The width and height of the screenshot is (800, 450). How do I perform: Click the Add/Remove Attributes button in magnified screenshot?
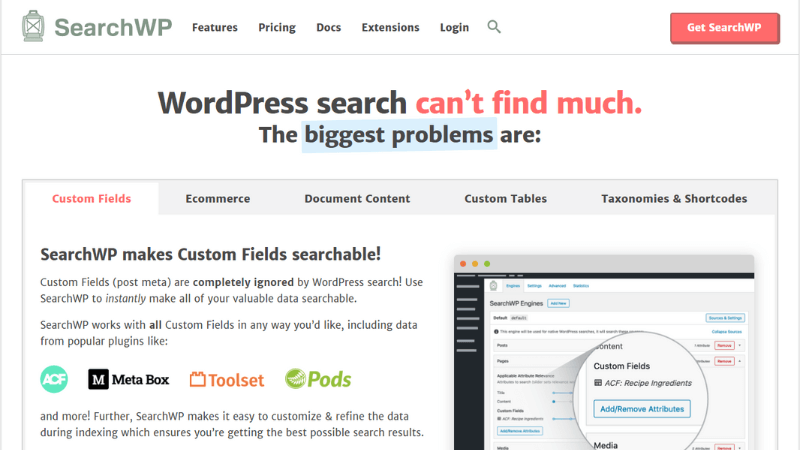pyautogui.click(x=642, y=409)
